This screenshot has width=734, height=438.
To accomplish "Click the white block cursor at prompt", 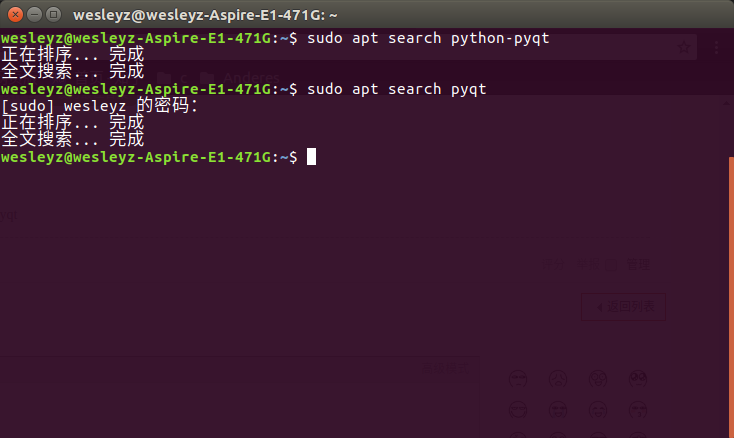I will (x=312, y=157).
